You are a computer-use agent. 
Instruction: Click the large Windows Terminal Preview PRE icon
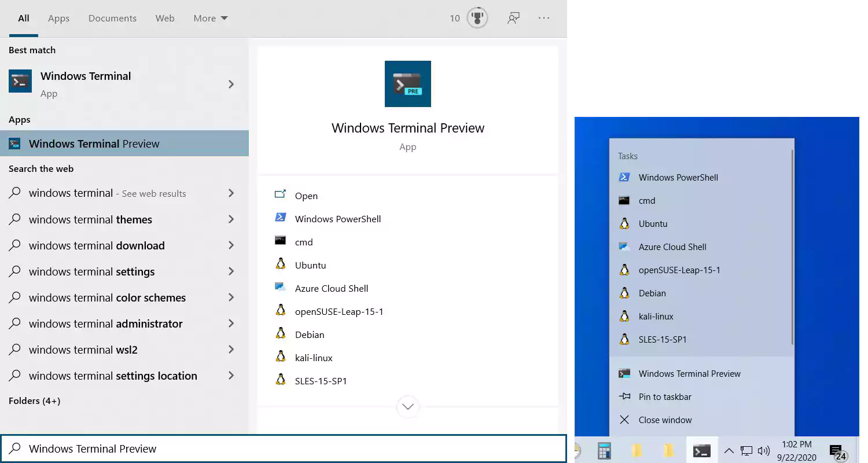tap(408, 84)
